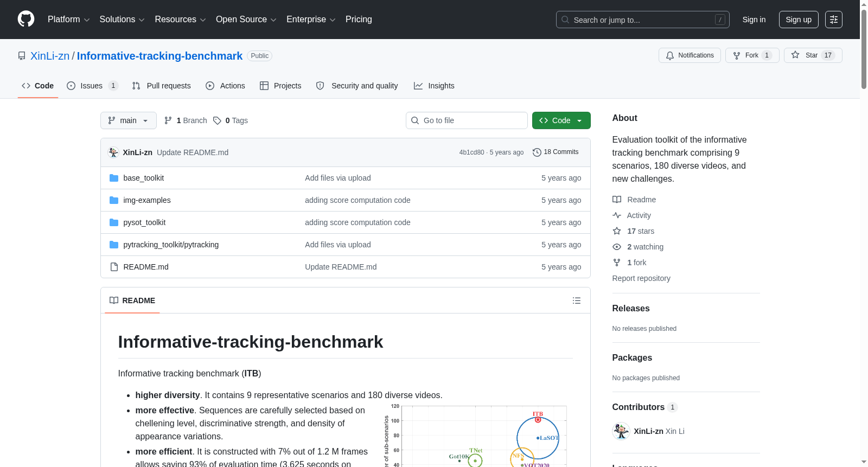This screenshot has width=868, height=467.
Task: Click the eye icon beside 2 watching
Action: click(x=617, y=247)
